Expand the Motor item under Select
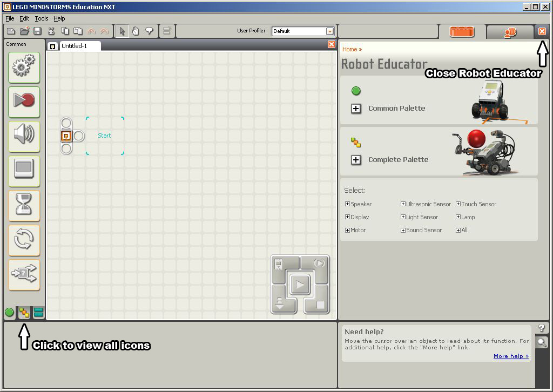Viewport: 553px width, 392px height. (347, 230)
